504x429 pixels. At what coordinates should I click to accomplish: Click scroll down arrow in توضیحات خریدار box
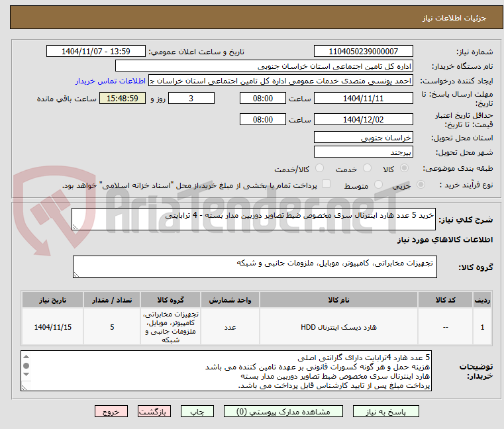click(26, 374)
